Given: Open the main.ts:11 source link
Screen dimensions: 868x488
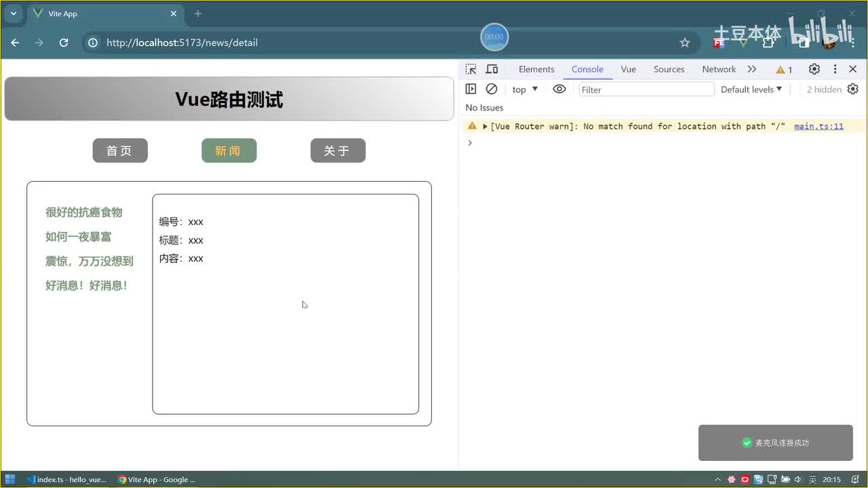Looking at the screenshot, I should pos(818,127).
